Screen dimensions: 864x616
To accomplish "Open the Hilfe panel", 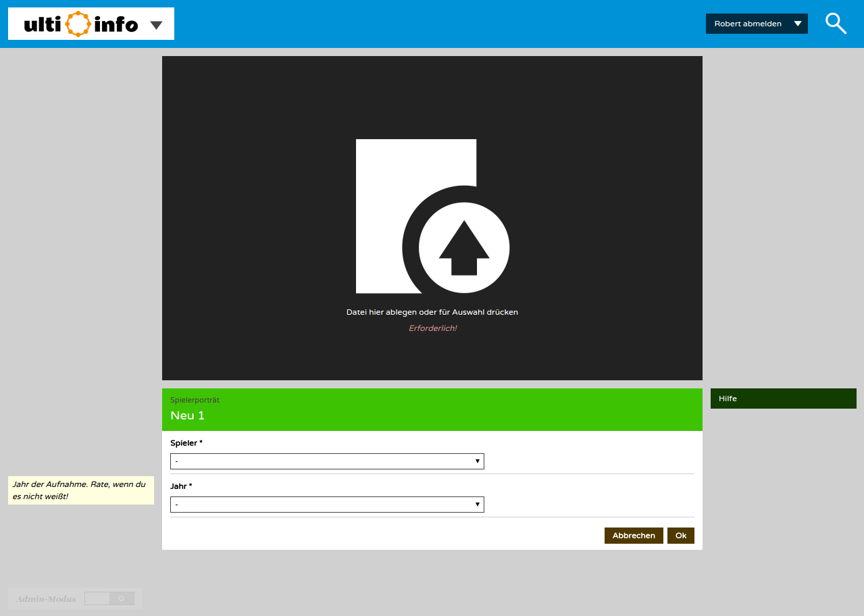I will [x=783, y=399].
